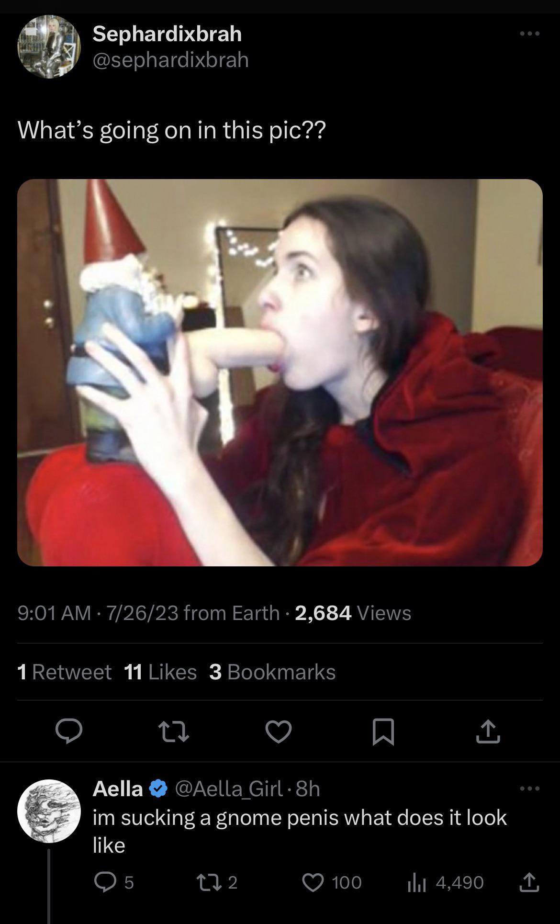Open Aella's profile picture in the reply
Image resolution: width=560 pixels, height=924 pixels.
point(49,811)
